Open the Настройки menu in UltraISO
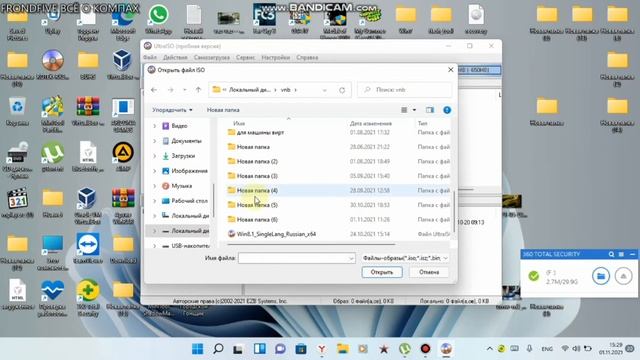This screenshot has height=360, width=640. (276, 58)
